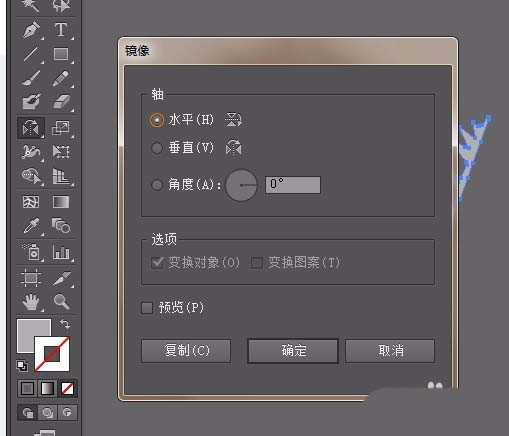Screen dimensions: 509x436
Task: Select the Rectangle tool
Action: [x=61, y=54]
